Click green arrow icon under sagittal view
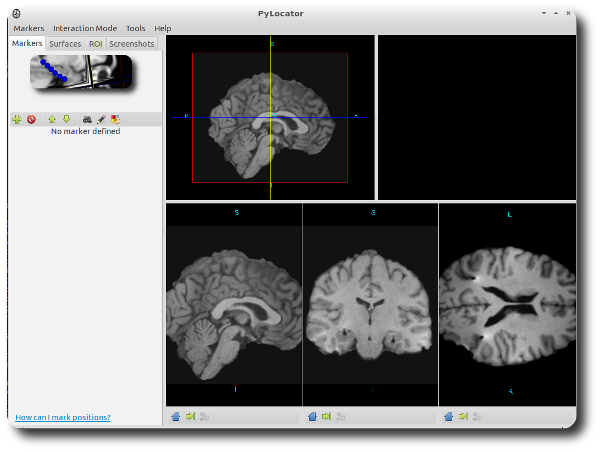 (x=190, y=416)
